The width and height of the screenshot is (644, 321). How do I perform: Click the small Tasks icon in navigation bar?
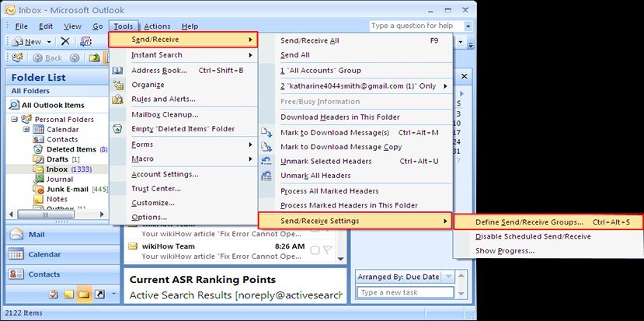tap(54, 295)
